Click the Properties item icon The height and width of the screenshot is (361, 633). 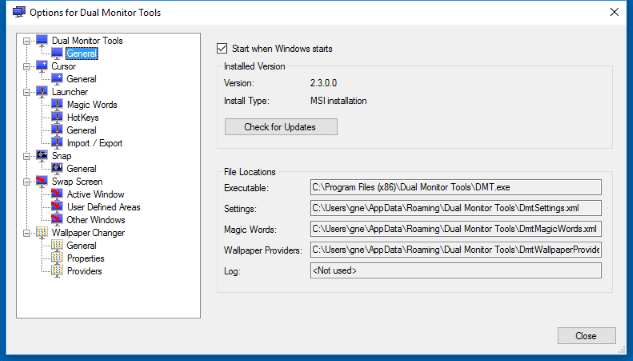click(x=57, y=258)
